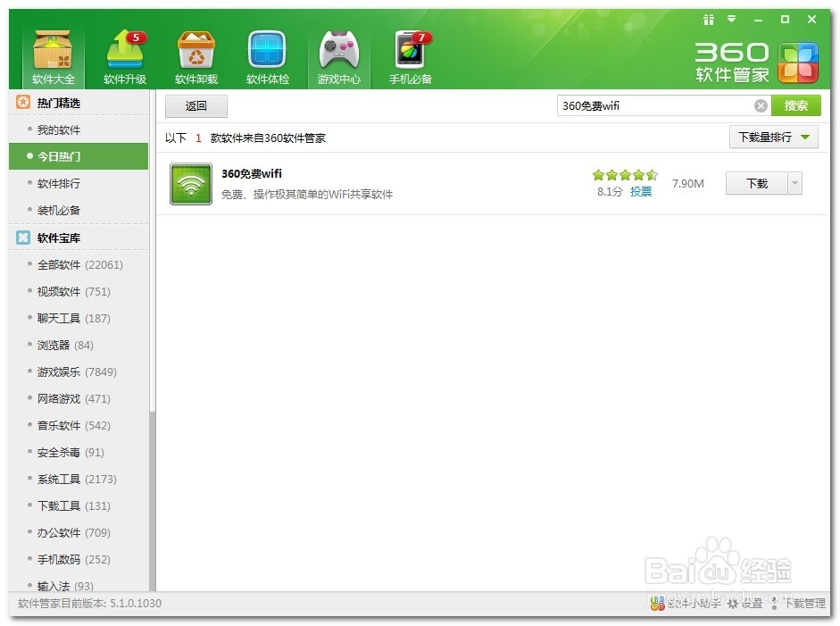Open 软件体检 software checkup icon

(267, 58)
